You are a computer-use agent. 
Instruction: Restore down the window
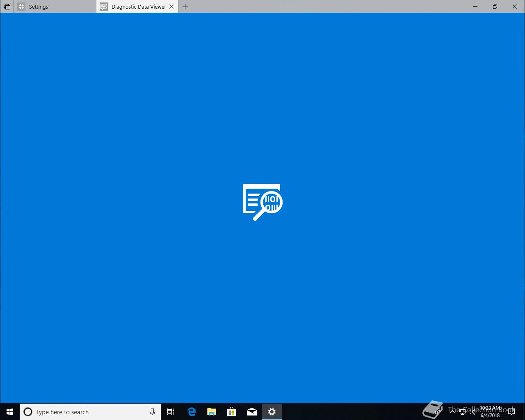[x=495, y=7]
